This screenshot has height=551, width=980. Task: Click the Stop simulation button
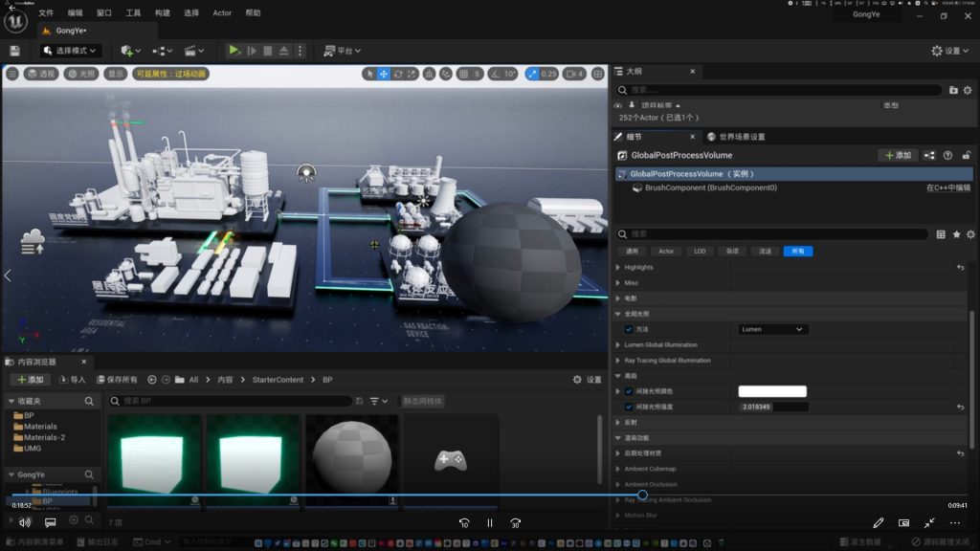[269, 50]
